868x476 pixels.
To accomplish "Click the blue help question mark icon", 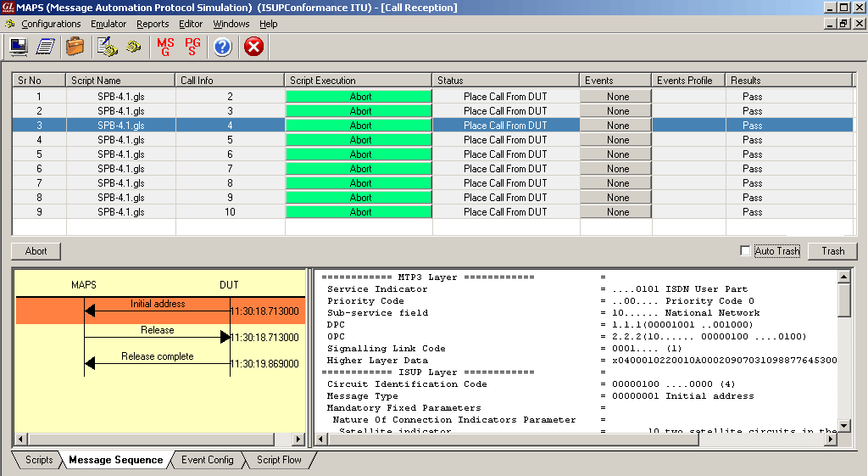I will pos(223,47).
